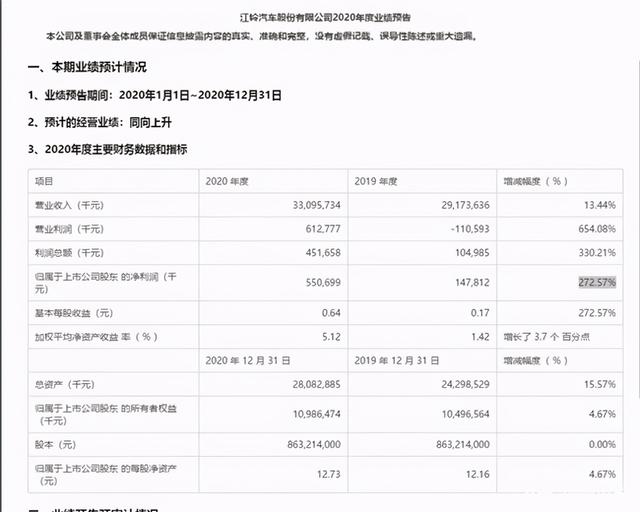This screenshot has height=512, width=640.
Task: Click value 0.64
Action: (x=331, y=313)
